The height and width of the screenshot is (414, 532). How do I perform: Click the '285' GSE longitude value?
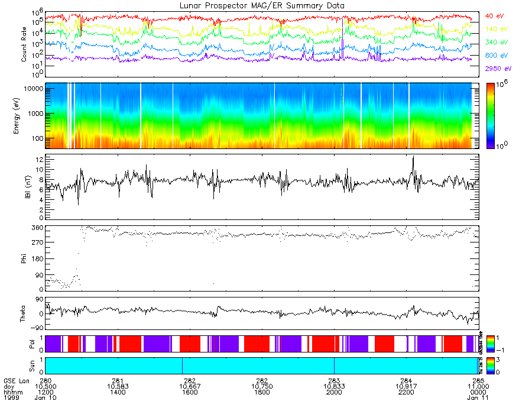click(x=478, y=381)
